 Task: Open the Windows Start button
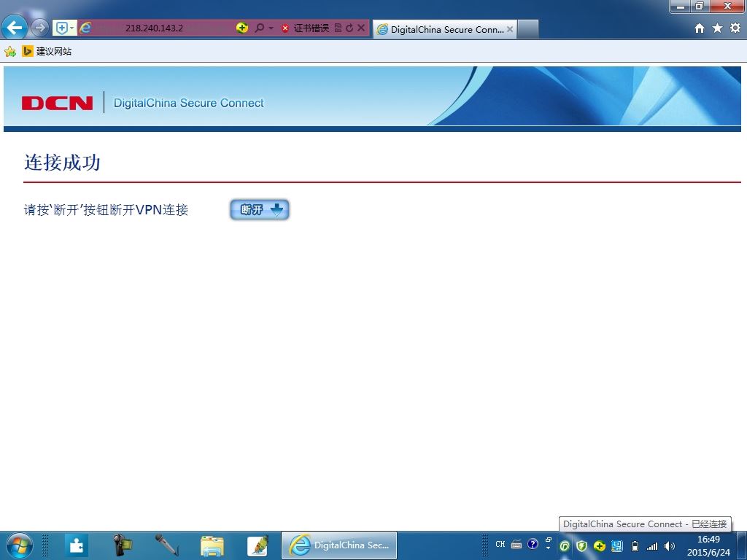click(x=19, y=545)
